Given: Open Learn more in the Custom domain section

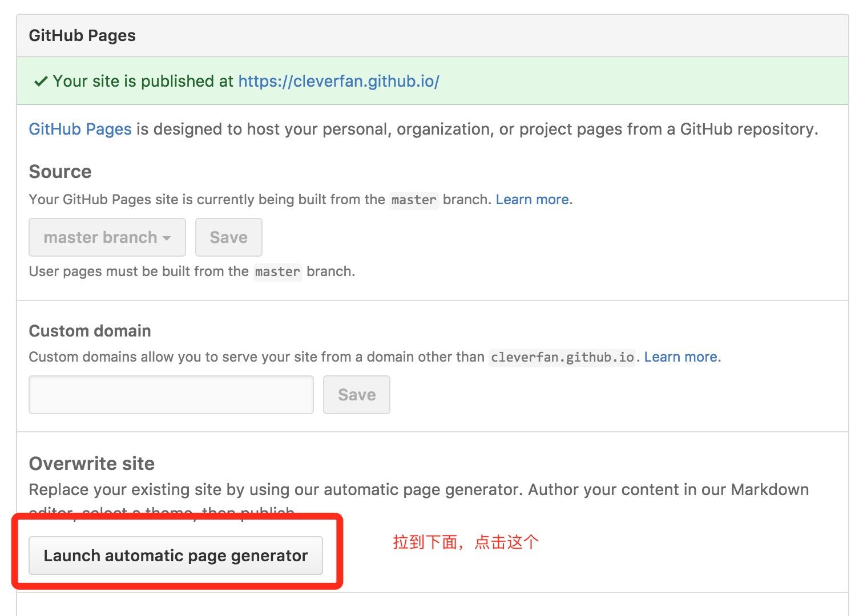Looking at the screenshot, I should pos(680,357).
